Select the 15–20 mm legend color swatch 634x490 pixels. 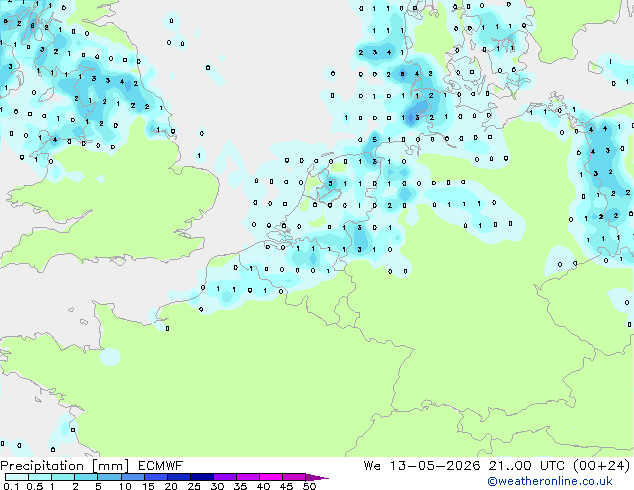click(x=156, y=477)
